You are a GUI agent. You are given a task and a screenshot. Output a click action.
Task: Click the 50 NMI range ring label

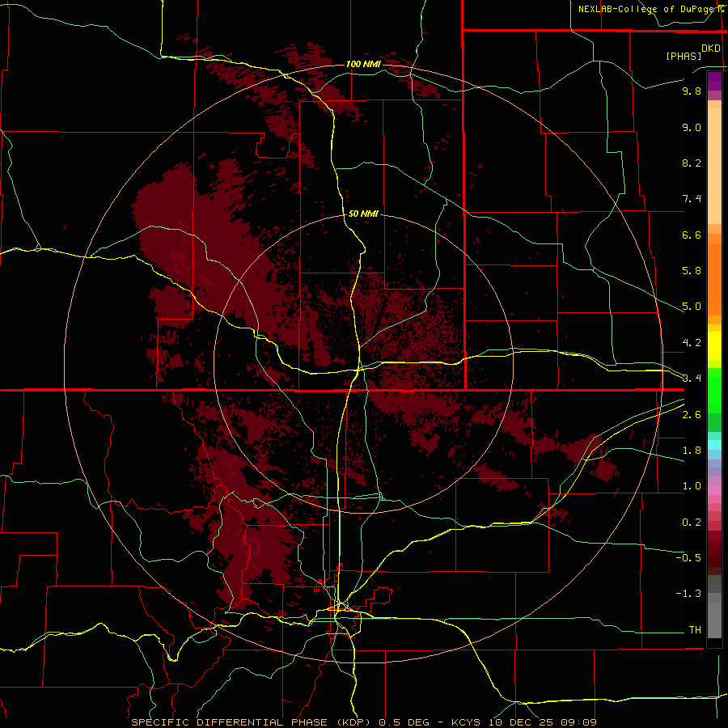pyautogui.click(x=363, y=214)
